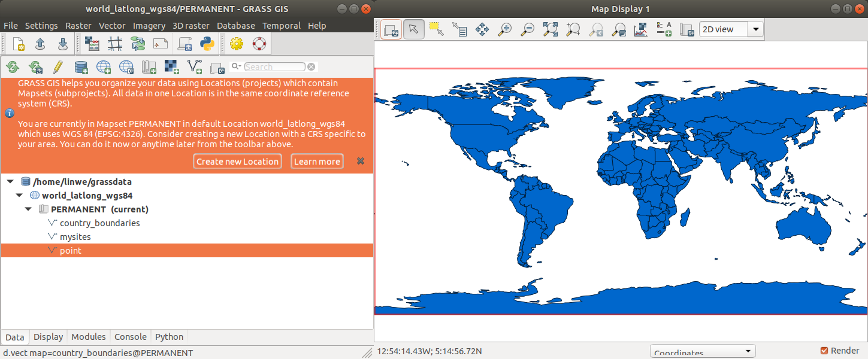Open the Python editor icon
868x359 pixels.
tap(207, 44)
